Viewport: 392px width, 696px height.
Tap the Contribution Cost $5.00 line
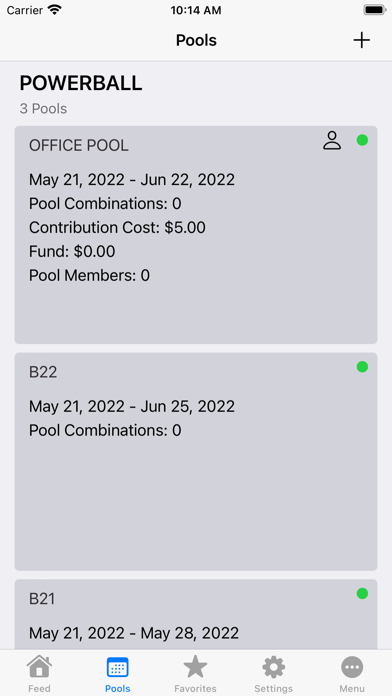click(x=117, y=228)
